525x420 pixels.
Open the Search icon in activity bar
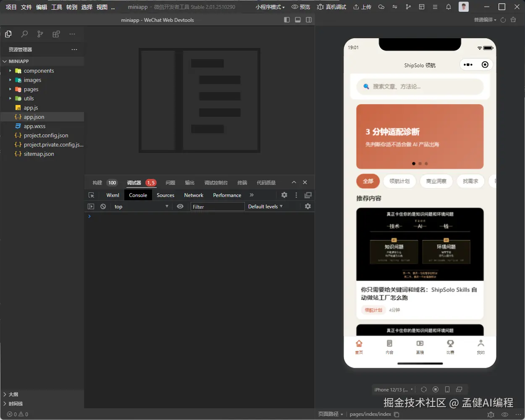point(24,34)
